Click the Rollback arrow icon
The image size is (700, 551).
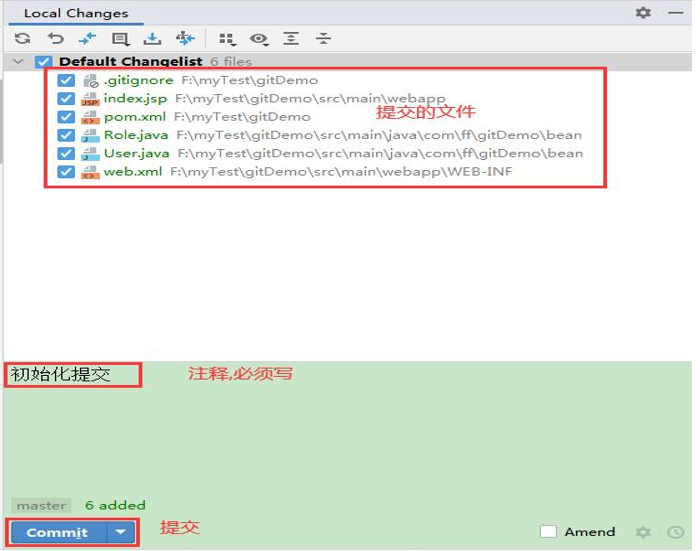55,38
